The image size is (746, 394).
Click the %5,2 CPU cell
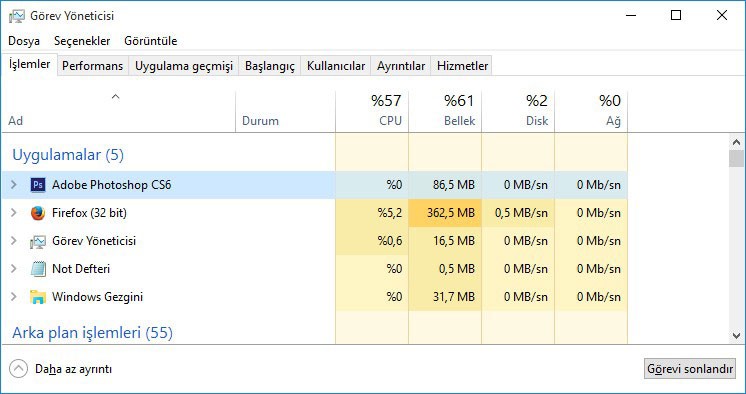[372, 213]
